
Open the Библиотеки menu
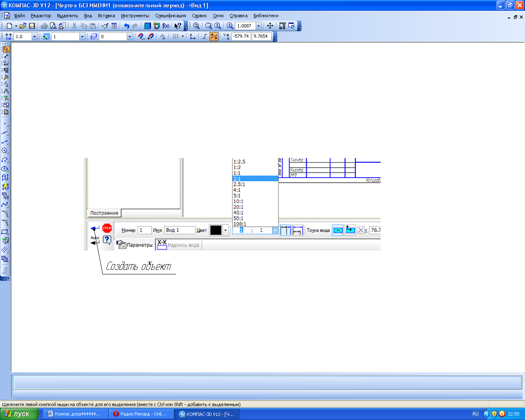pos(266,16)
